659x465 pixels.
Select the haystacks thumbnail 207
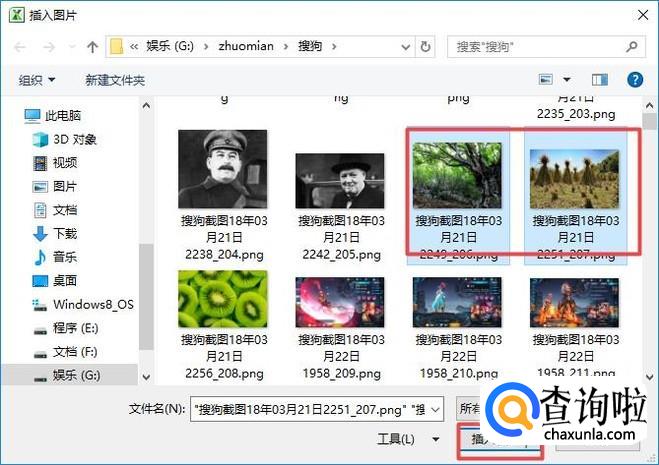(575, 179)
